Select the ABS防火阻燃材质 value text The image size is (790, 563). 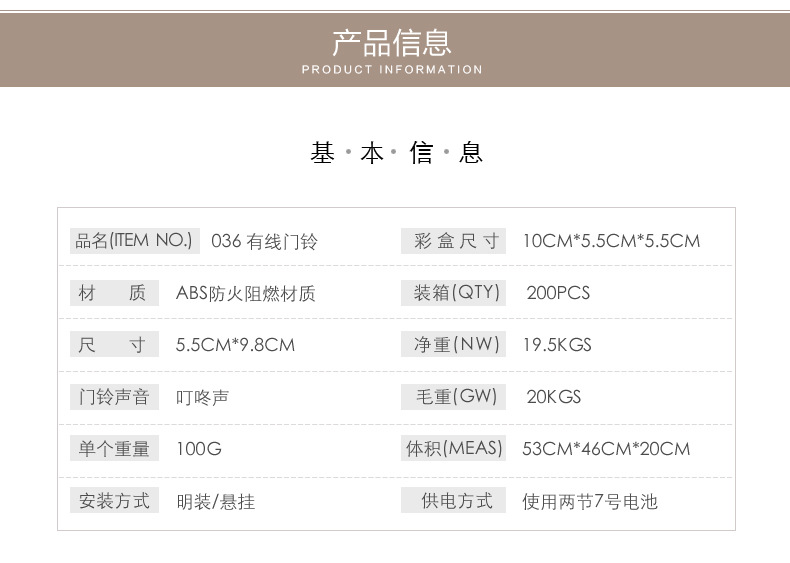point(245,293)
